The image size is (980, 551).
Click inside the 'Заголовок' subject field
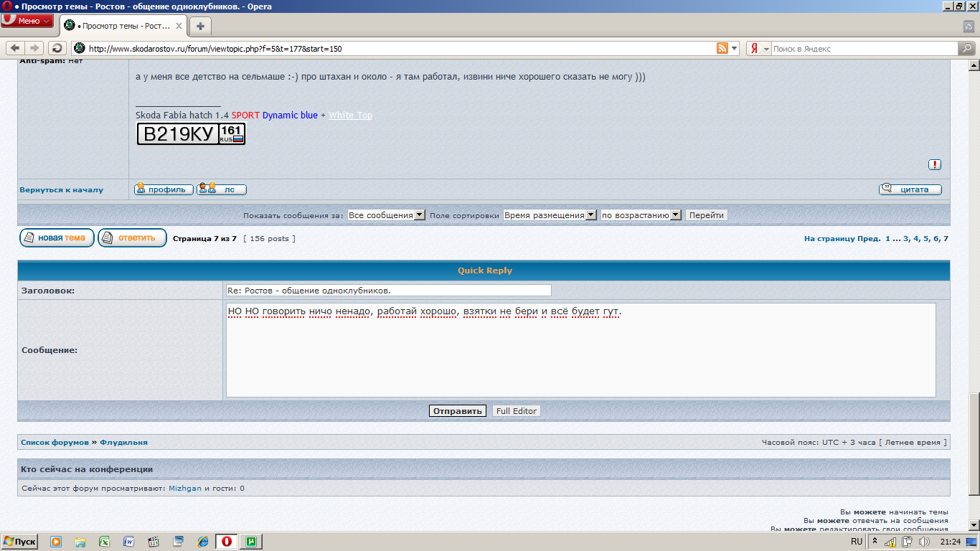pos(387,291)
